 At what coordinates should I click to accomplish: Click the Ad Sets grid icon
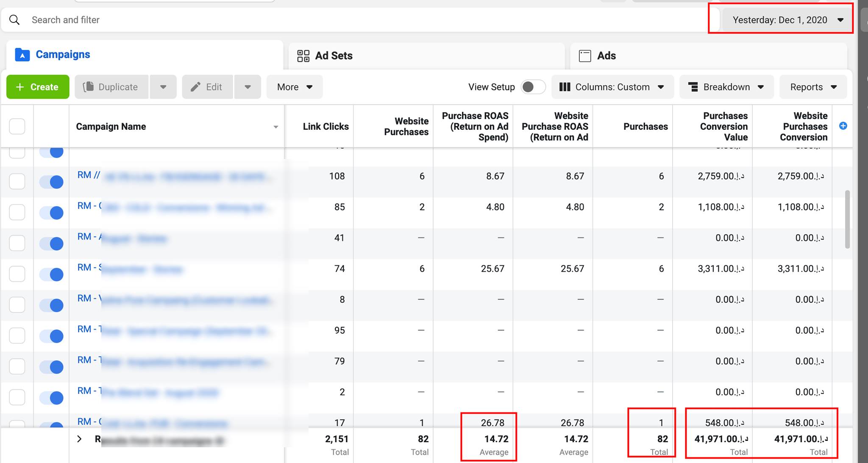303,56
